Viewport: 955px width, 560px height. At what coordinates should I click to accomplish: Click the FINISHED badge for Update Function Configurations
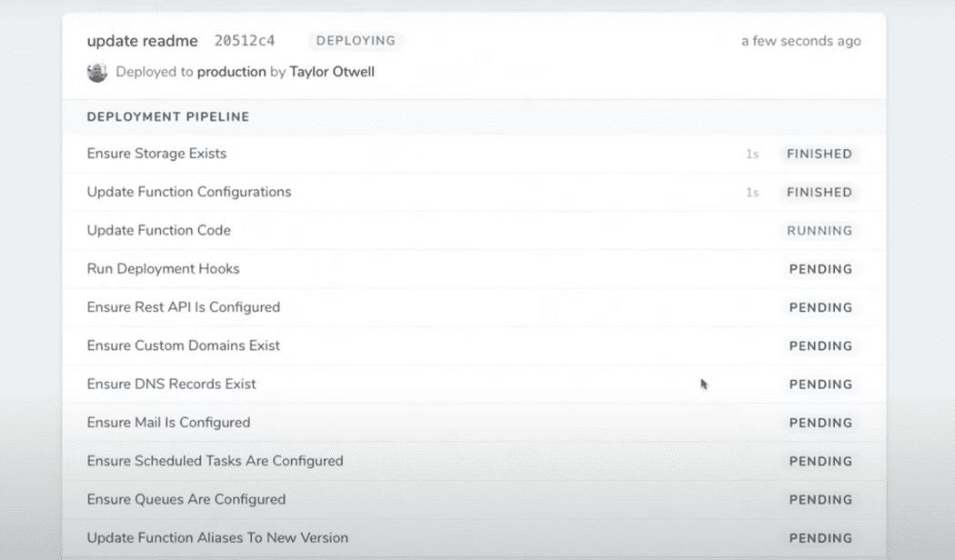[x=818, y=192]
